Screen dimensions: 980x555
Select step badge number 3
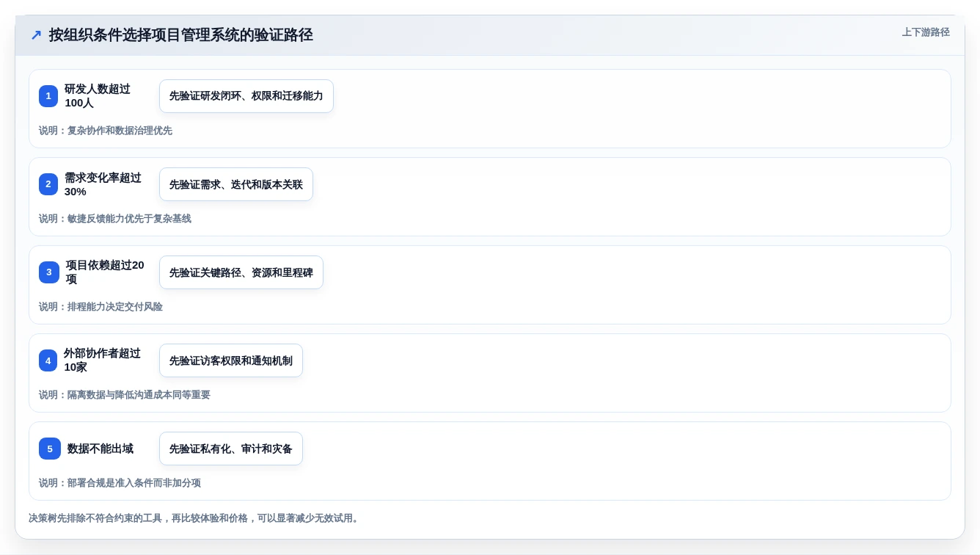pos(49,272)
